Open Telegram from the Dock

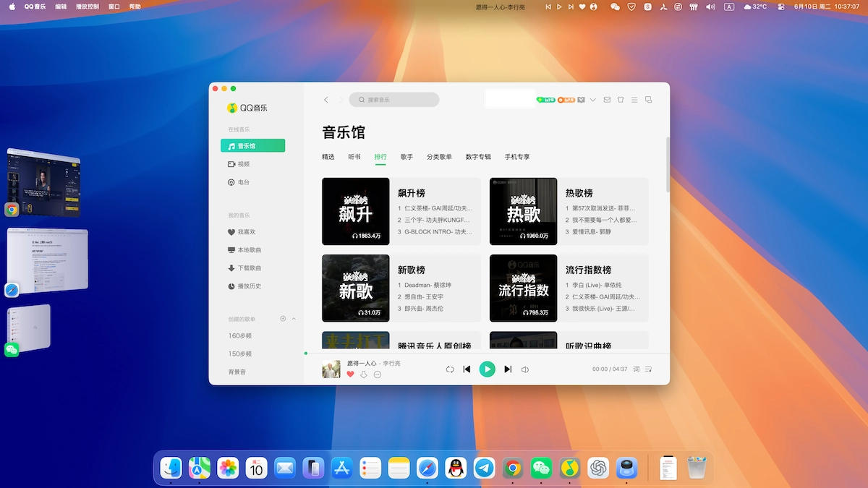coord(485,468)
